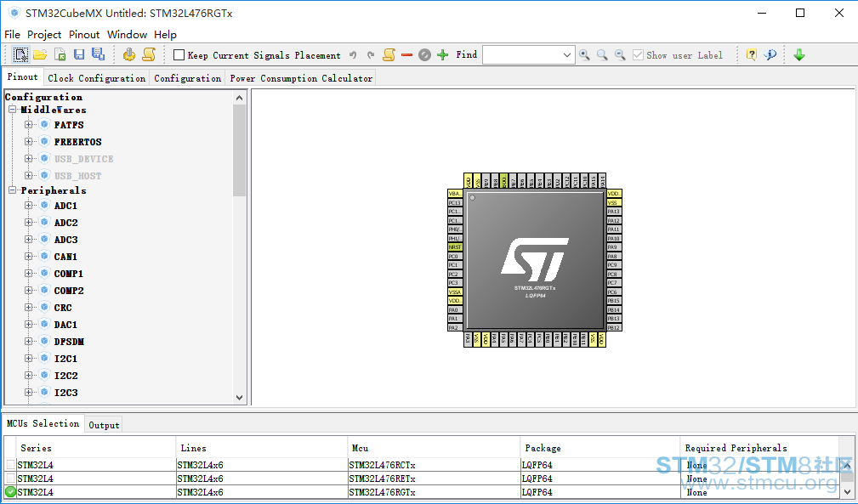Select the I2C3 tree label

(x=65, y=392)
